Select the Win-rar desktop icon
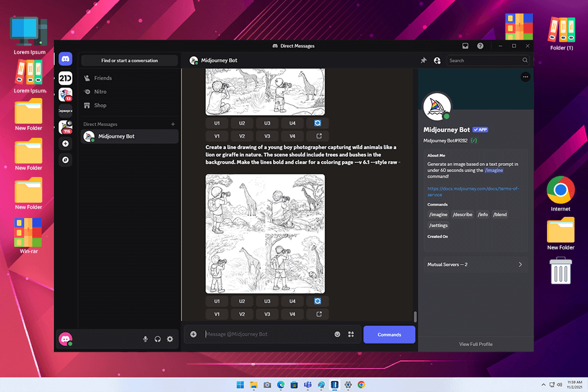The image size is (588, 392). coord(29,236)
